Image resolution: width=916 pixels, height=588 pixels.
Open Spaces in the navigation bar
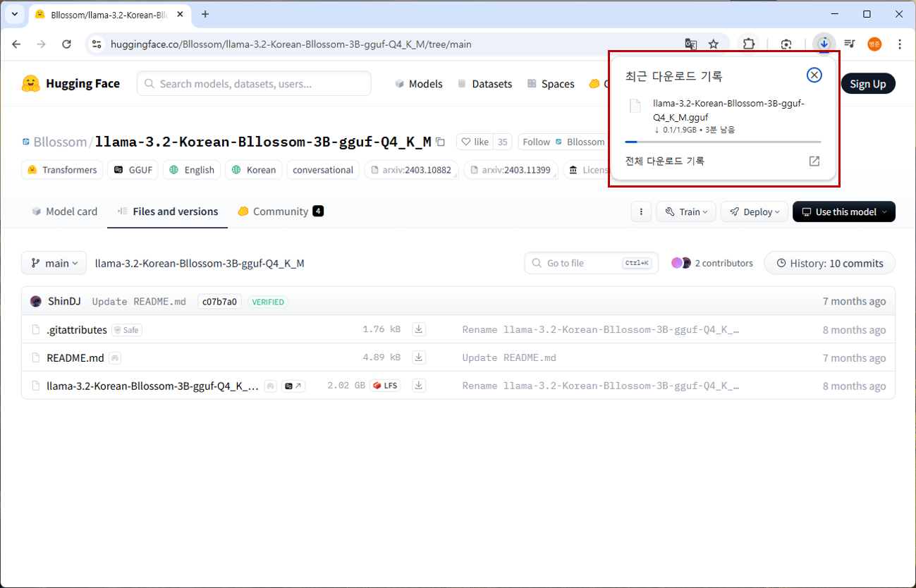point(551,84)
